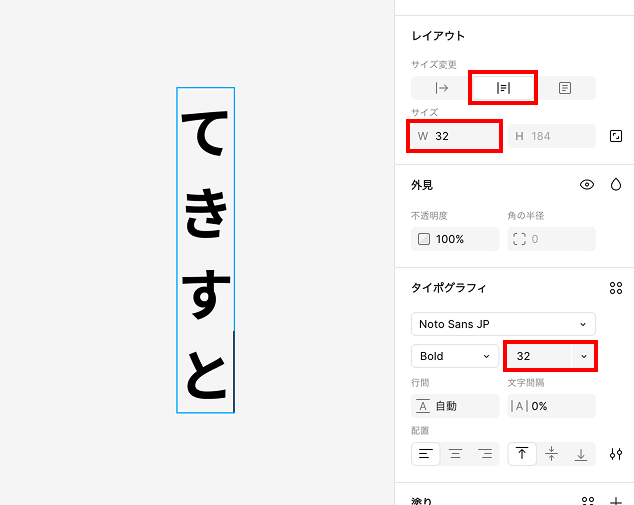Image resolution: width=634 pixels, height=505 pixels.
Task: Add a fill with the 塗り plus icon
Action: point(616,501)
